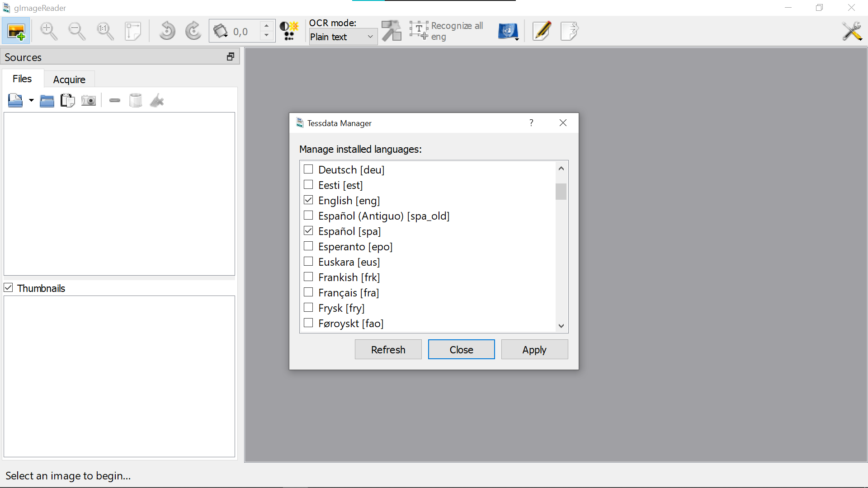This screenshot has height=488, width=868.
Task: Open images using the add image icon
Action: [16, 31]
